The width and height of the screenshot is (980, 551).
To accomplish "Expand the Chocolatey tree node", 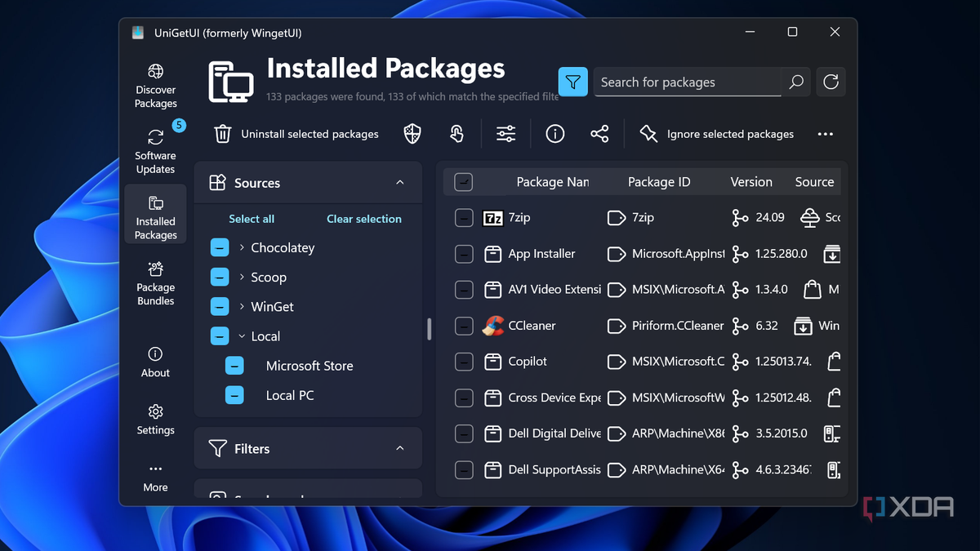I will [x=243, y=247].
